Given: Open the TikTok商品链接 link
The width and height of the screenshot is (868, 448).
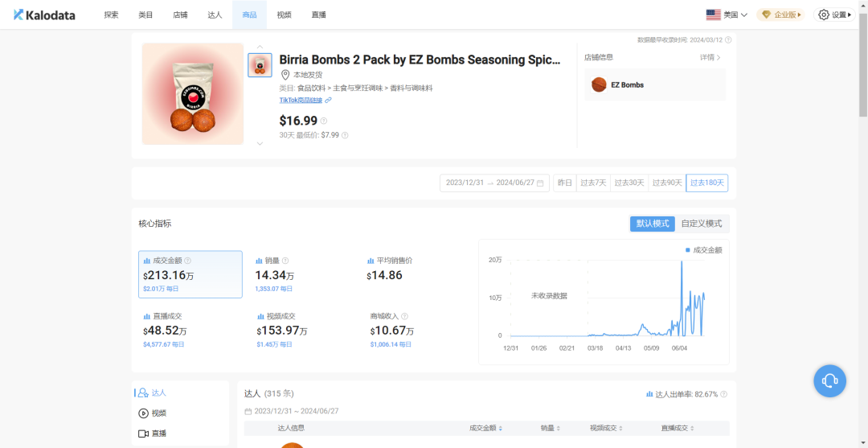Looking at the screenshot, I should 301,101.
